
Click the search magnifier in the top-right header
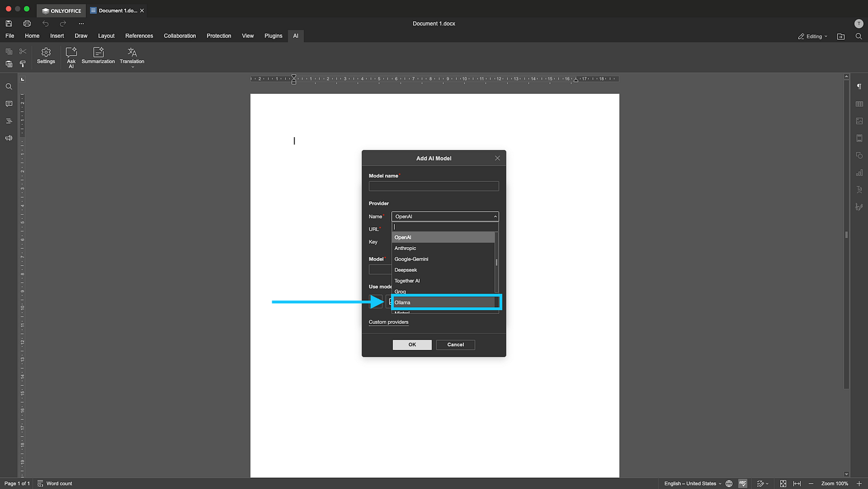pos(859,37)
